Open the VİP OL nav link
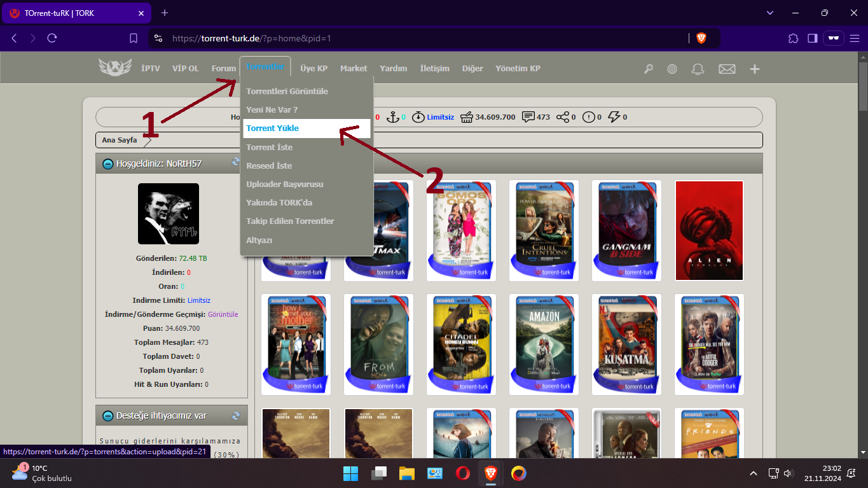The height and width of the screenshot is (488, 868). pyautogui.click(x=186, y=68)
